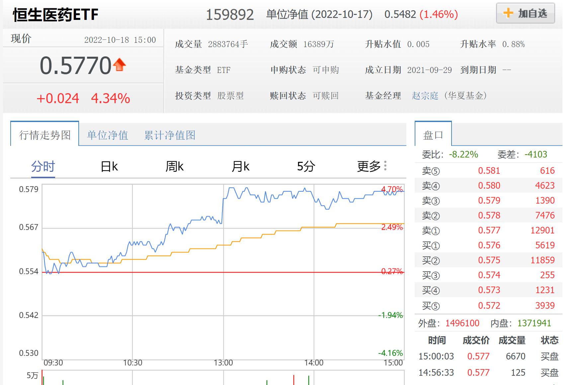The height and width of the screenshot is (385, 588).
Task: Select the 日k chart period
Action: pos(109,166)
